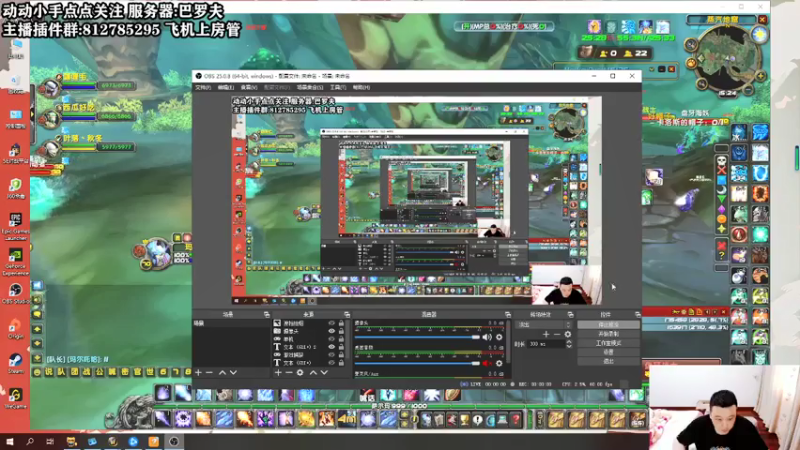Open Windows taskbar search

coord(30,442)
